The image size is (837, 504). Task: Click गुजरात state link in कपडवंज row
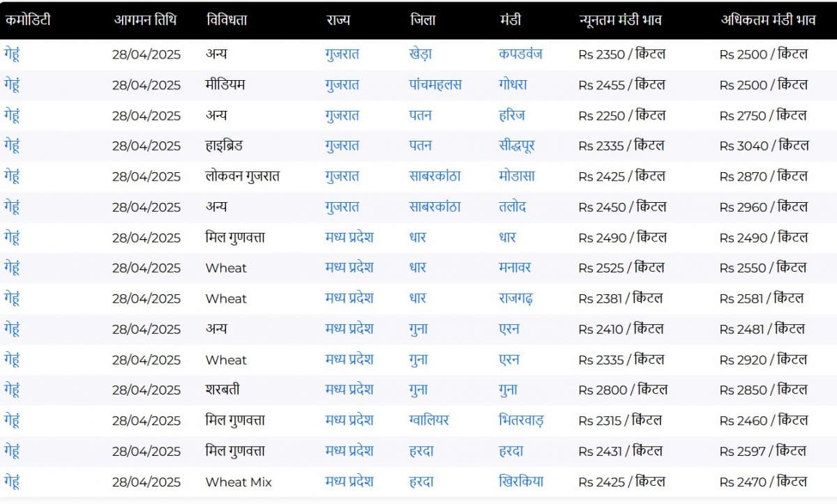coord(342,54)
